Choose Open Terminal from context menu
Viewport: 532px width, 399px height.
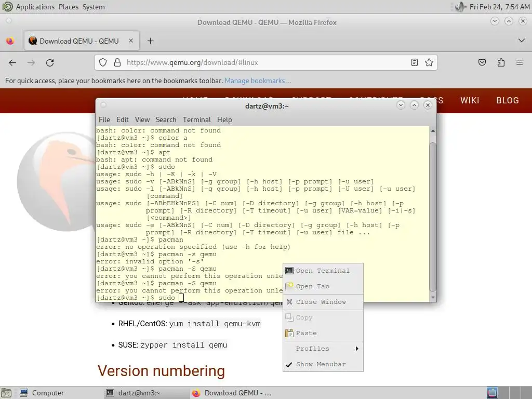coord(323,271)
